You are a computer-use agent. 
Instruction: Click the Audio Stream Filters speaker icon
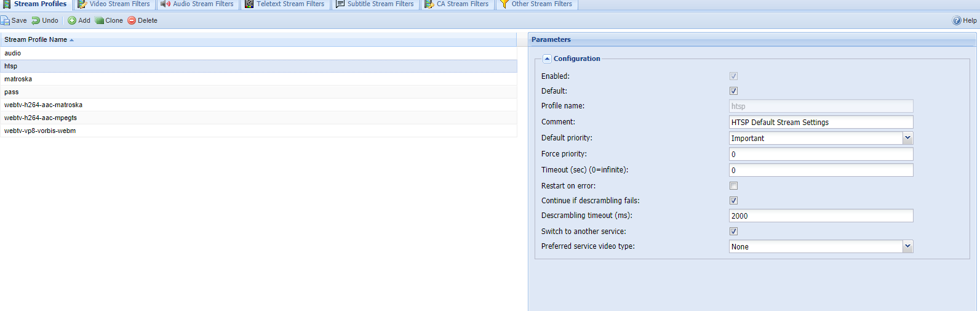pyautogui.click(x=165, y=4)
